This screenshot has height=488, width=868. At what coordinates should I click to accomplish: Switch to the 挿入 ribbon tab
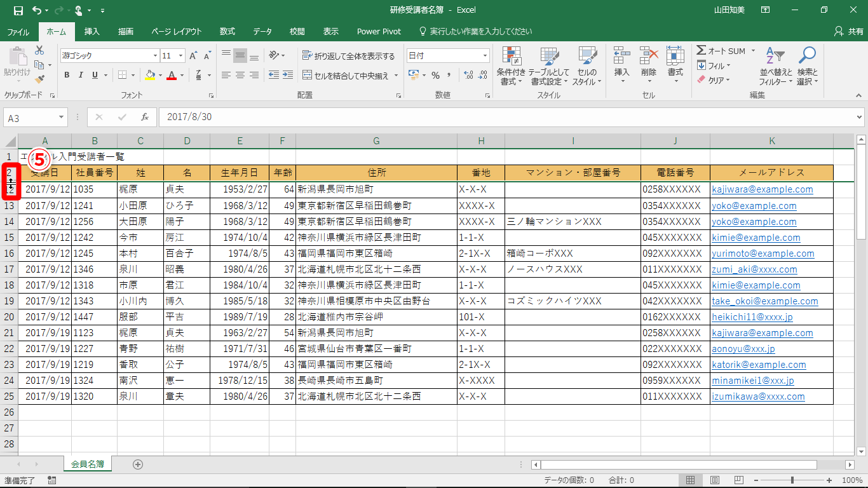pos(92,31)
